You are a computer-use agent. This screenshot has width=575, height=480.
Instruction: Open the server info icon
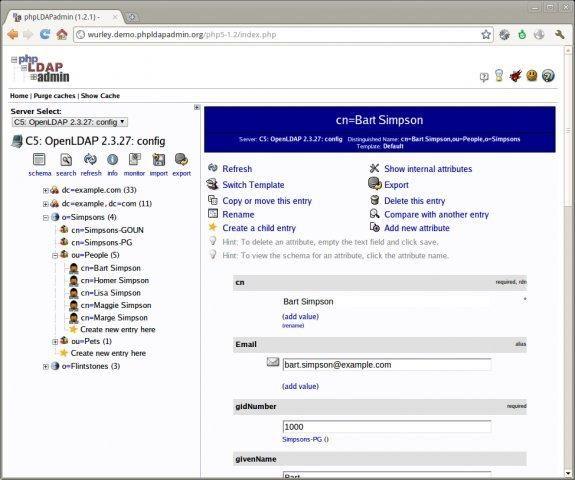coord(112,160)
